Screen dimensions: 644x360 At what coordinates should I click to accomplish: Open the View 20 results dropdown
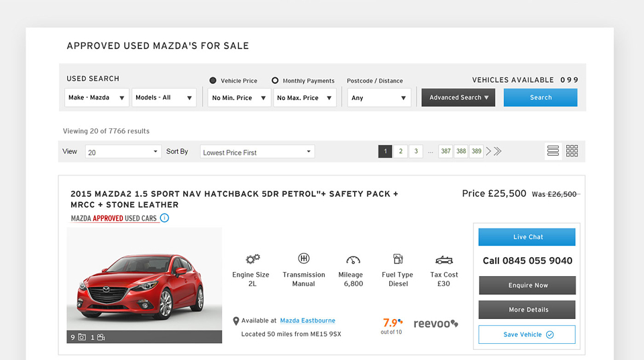click(x=123, y=152)
